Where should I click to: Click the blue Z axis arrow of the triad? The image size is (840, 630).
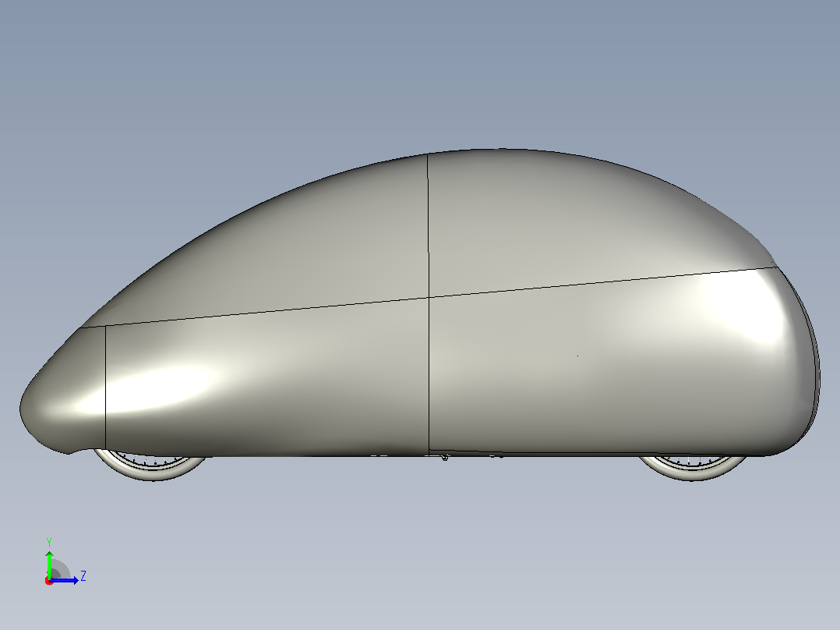64,580
